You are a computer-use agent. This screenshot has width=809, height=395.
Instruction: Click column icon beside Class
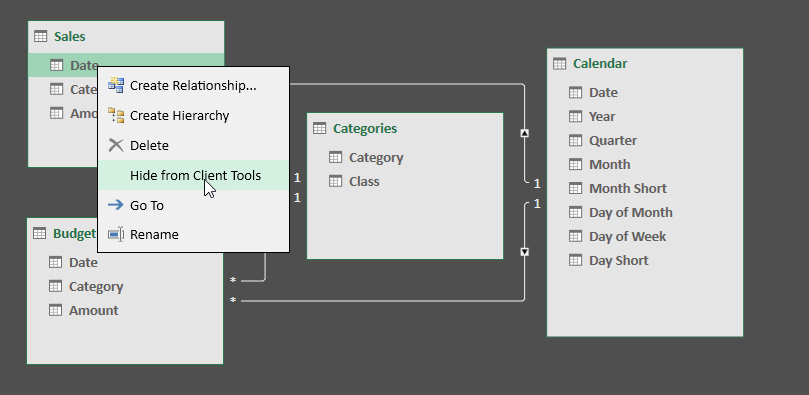tap(335, 181)
